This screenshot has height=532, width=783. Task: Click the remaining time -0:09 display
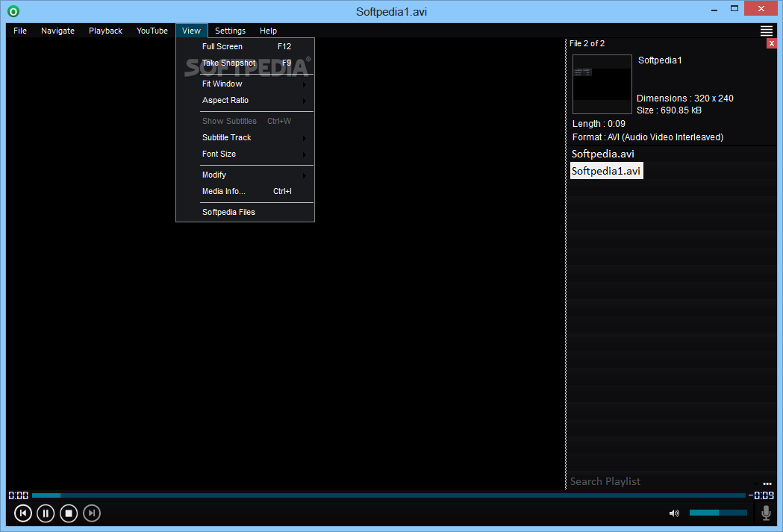click(761, 495)
